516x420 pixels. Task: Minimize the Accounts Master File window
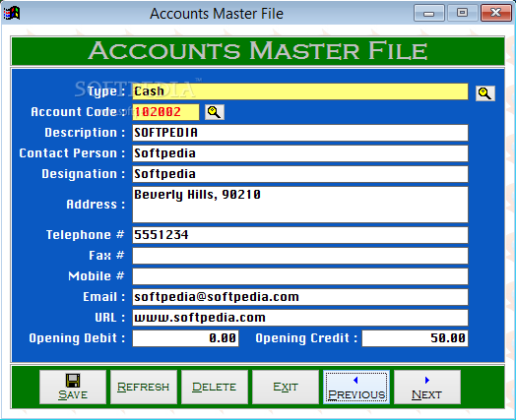[x=428, y=13]
